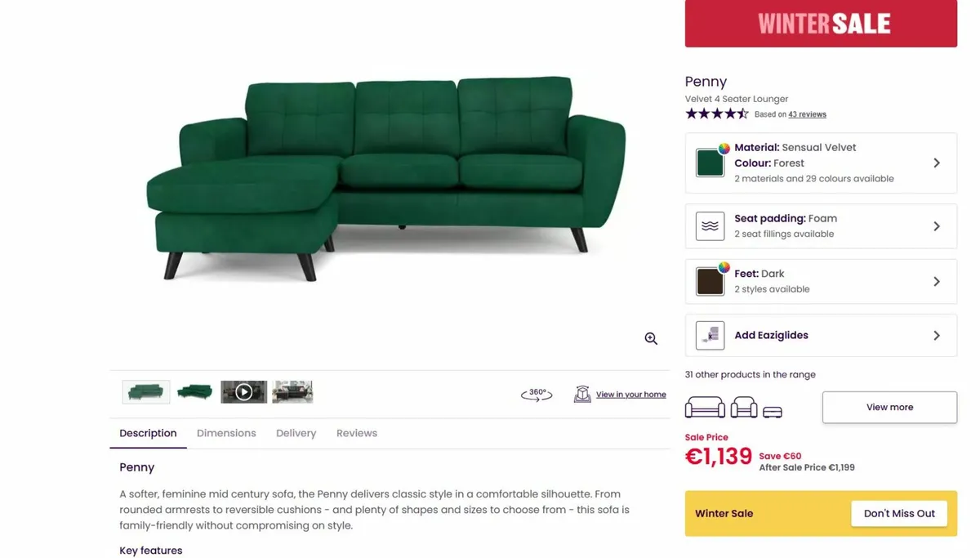The width and height of the screenshot is (980, 558).
Task: Expand the Material and Colour options
Action: [x=938, y=163]
